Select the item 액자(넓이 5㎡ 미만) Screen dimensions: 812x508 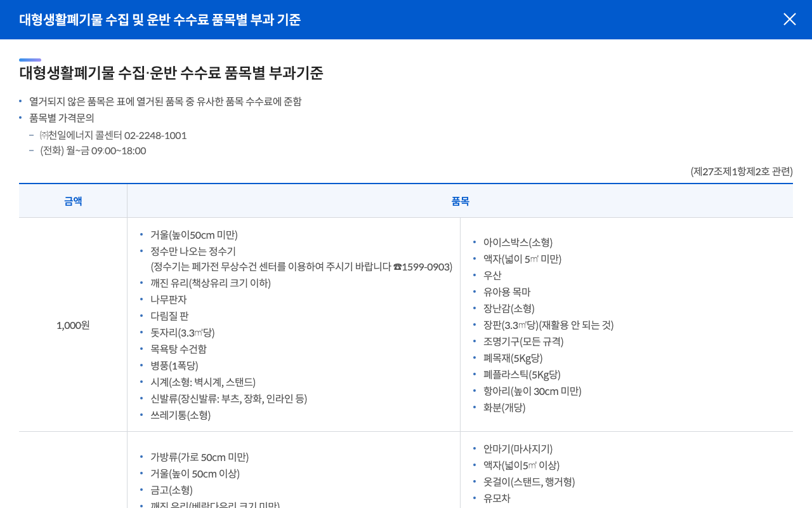pyautogui.click(x=523, y=259)
